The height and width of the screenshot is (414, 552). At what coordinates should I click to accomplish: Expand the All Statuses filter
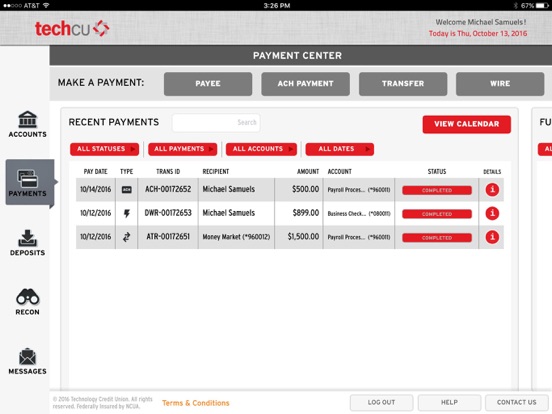tap(105, 149)
